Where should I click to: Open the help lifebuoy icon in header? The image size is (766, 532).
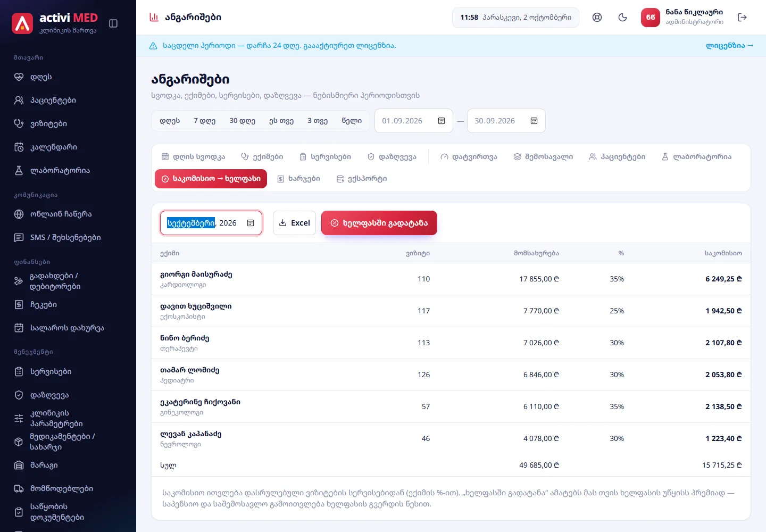(597, 18)
